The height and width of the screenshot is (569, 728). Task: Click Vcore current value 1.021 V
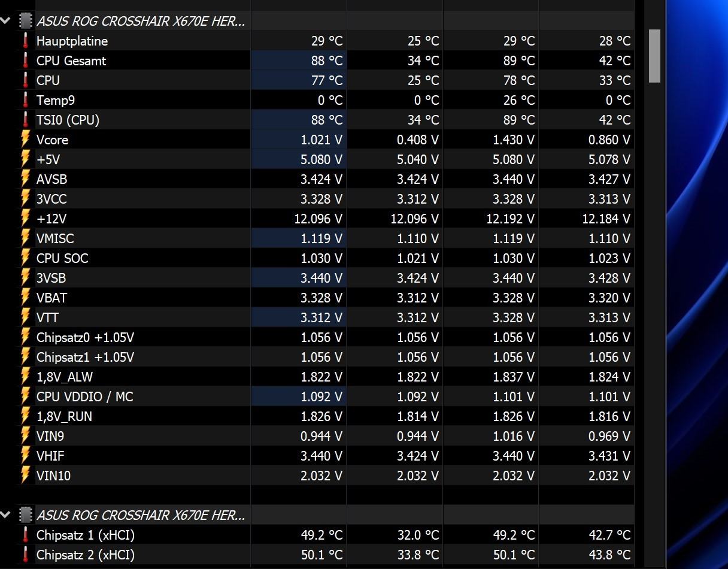(x=321, y=140)
